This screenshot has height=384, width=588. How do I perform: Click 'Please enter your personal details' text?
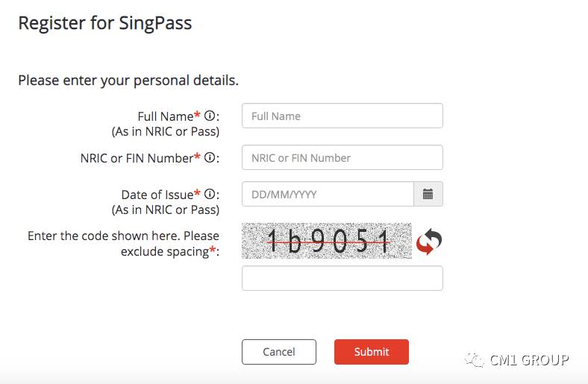(128, 80)
